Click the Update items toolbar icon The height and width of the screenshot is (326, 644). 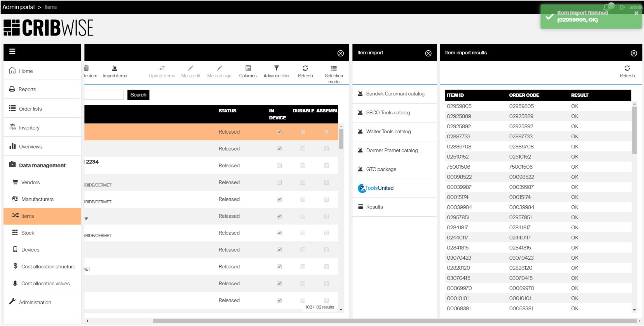(x=162, y=71)
